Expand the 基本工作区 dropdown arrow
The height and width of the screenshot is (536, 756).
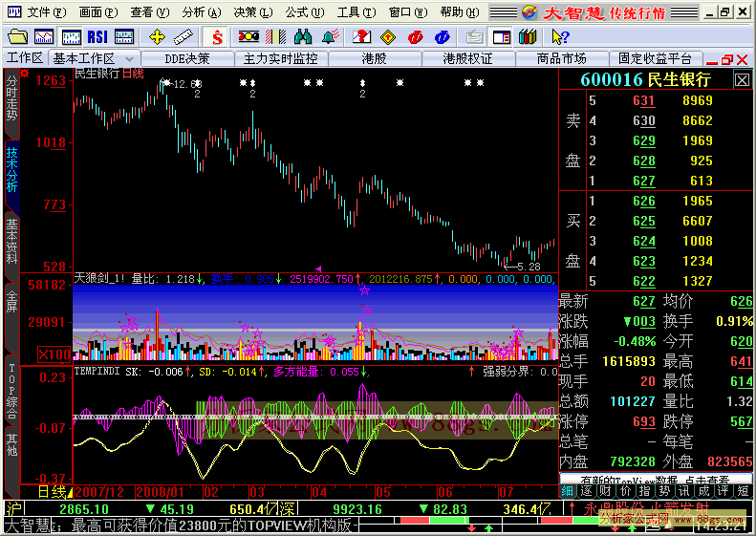129,59
